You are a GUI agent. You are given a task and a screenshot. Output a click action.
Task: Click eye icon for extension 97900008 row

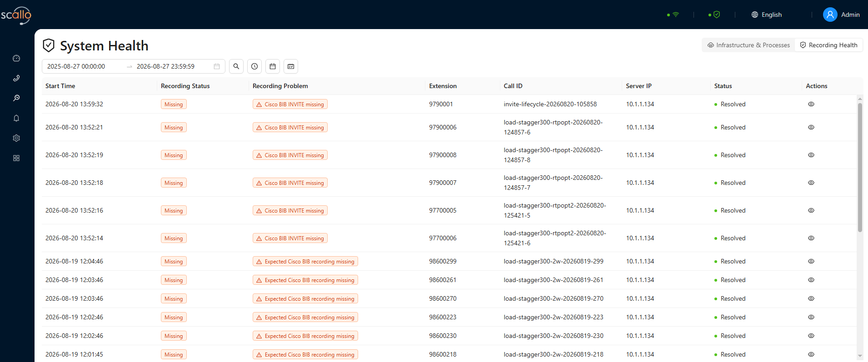pos(811,155)
